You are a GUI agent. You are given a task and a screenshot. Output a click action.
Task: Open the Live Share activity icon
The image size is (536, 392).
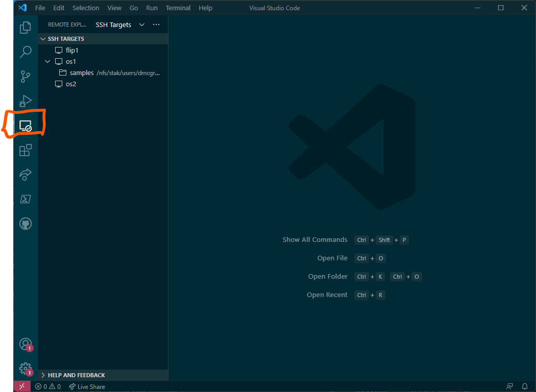(x=26, y=175)
